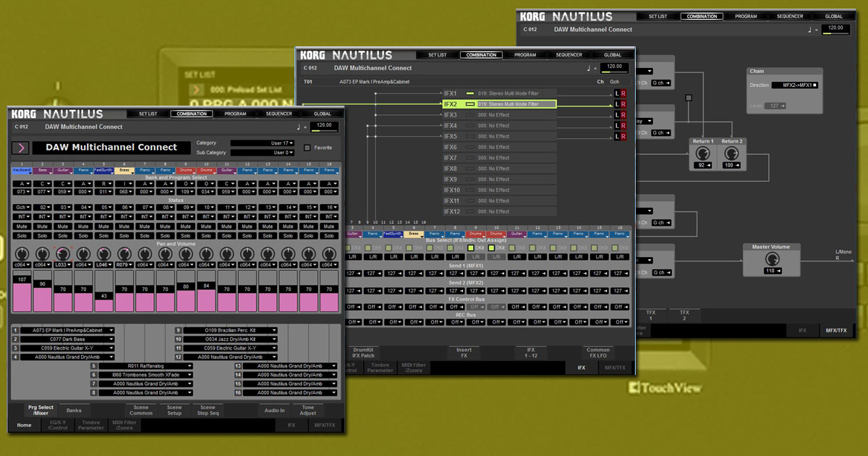Click the Return 2 knob in the MFX/TFX window

pos(731,154)
